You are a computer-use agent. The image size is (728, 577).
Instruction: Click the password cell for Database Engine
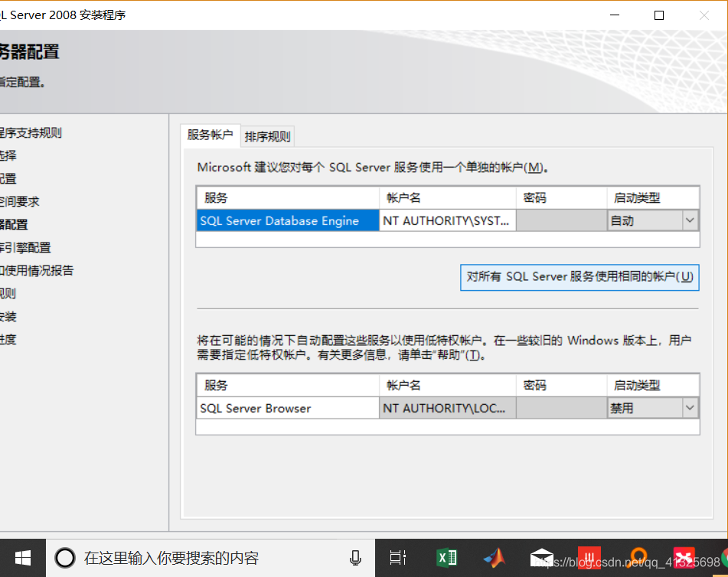[561, 220]
